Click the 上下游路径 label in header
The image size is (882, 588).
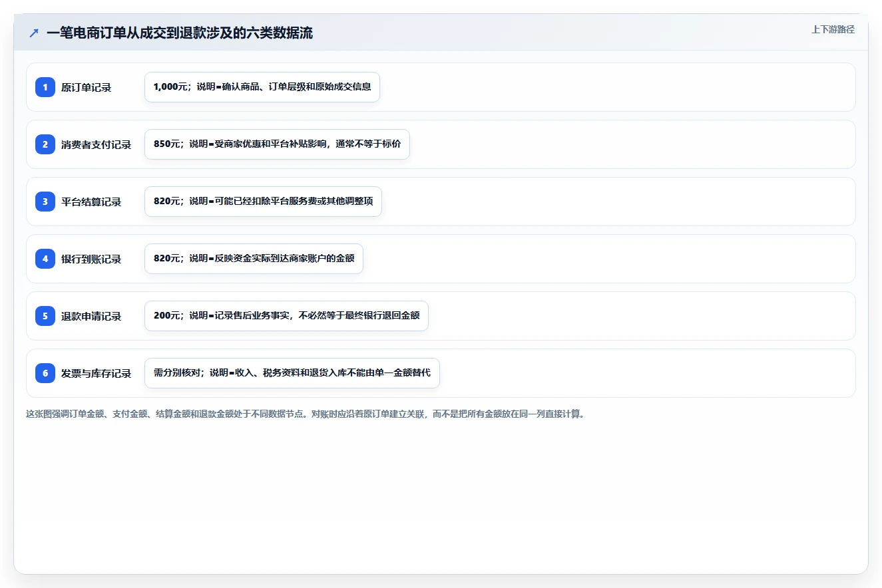(x=833, y=29)
